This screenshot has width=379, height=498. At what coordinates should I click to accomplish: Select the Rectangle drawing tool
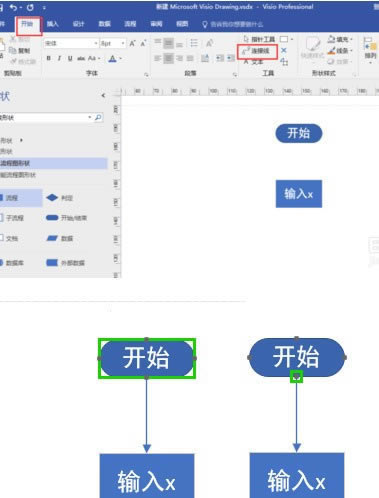tap(284, 39)
